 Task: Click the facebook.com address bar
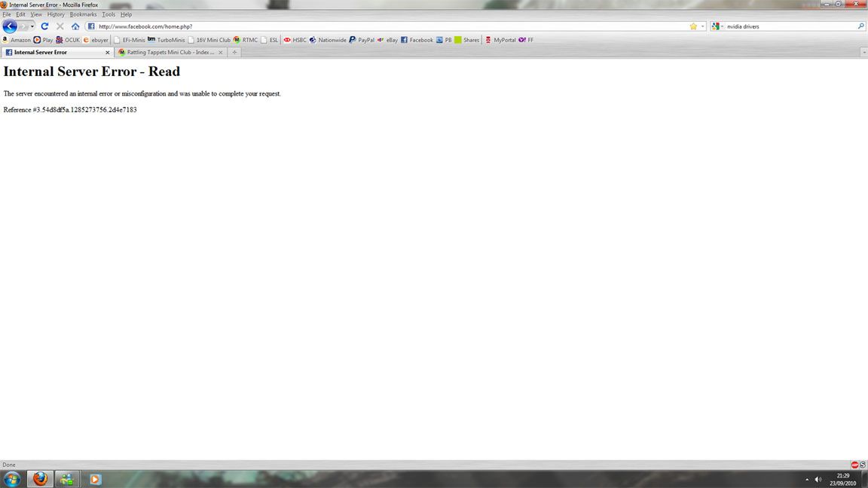click(377, 26)
